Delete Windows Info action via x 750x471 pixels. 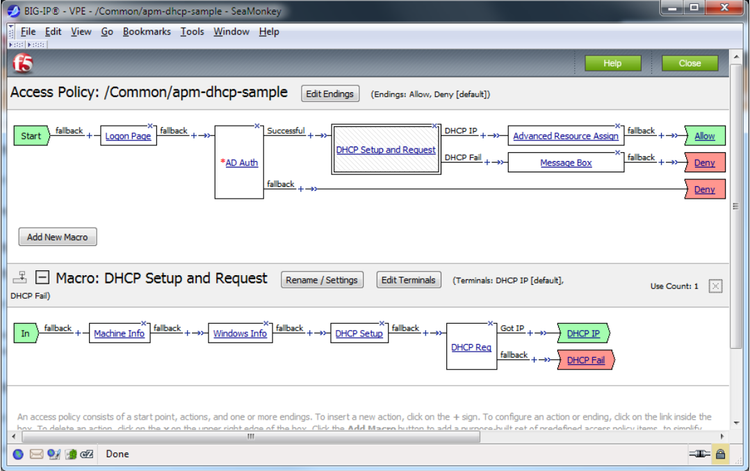(x=266, y=323)
